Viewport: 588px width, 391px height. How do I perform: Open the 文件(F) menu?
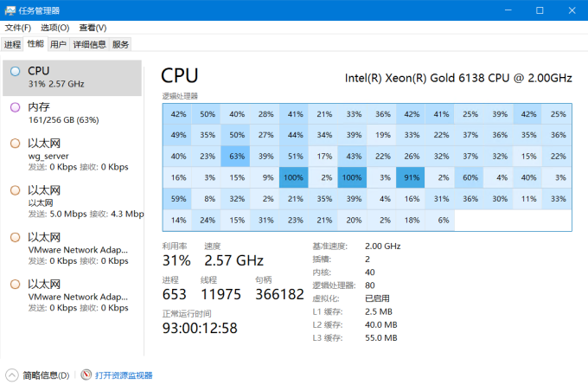click(x=17, y=28)
